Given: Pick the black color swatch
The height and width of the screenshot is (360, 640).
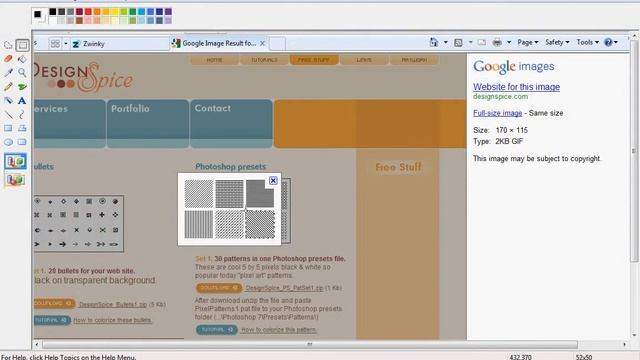Looking at the screenshot, I should (53, 12).
